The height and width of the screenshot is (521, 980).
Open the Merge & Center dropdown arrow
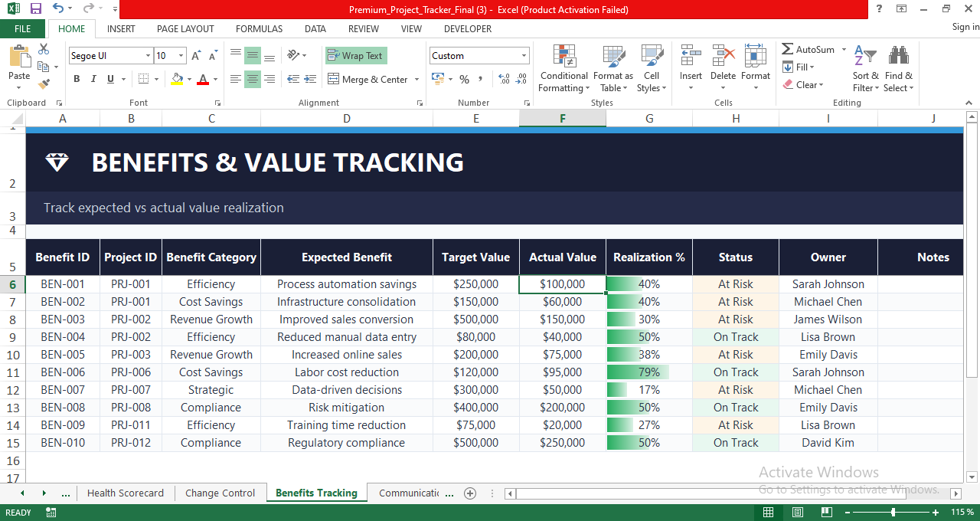click(x=417, y=79)
